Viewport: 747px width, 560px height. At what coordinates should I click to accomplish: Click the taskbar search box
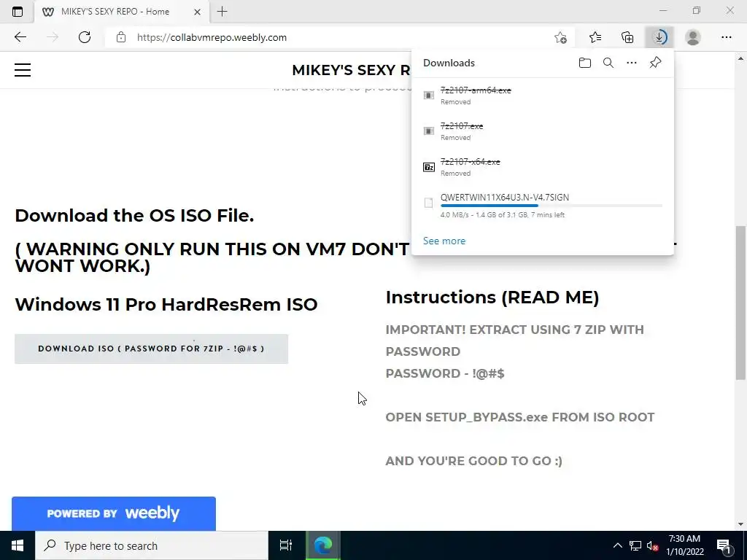(x=152, y=545)
